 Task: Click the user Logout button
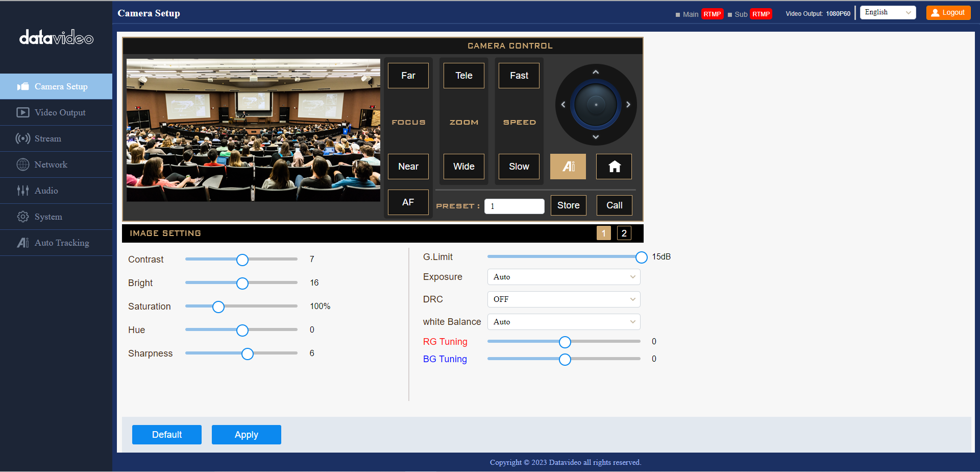pos(948,13)
